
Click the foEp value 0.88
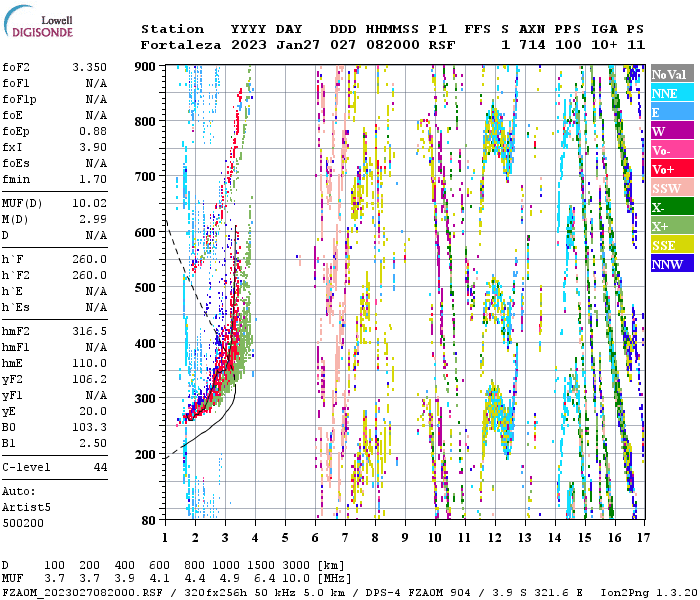point(93,131)
